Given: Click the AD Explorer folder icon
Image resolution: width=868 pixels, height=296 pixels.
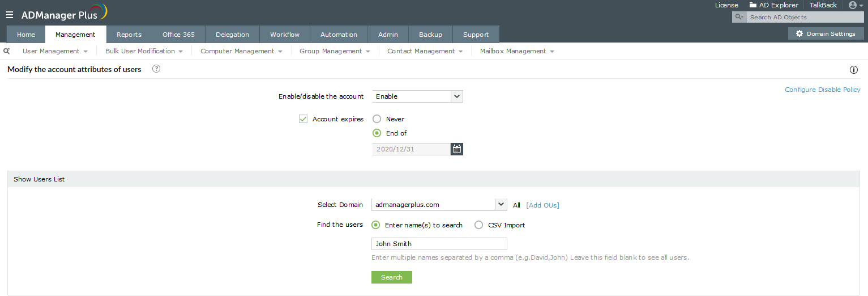Looking at the screenshot, I should tap(753, 5).
